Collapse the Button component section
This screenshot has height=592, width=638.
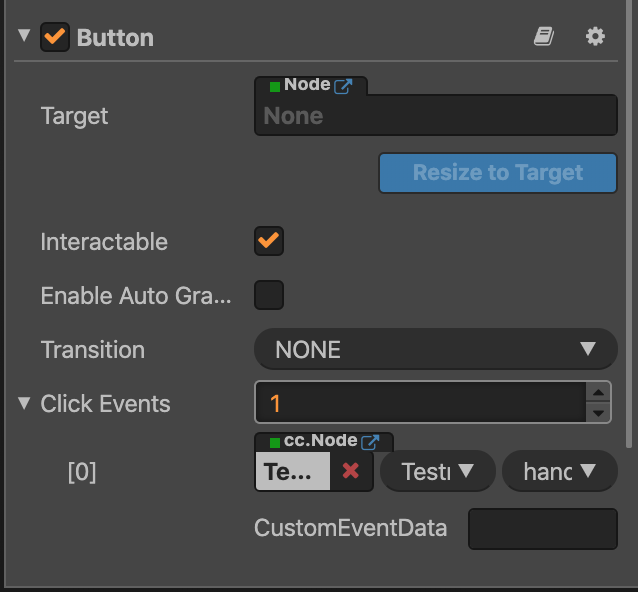pos(24,37)
